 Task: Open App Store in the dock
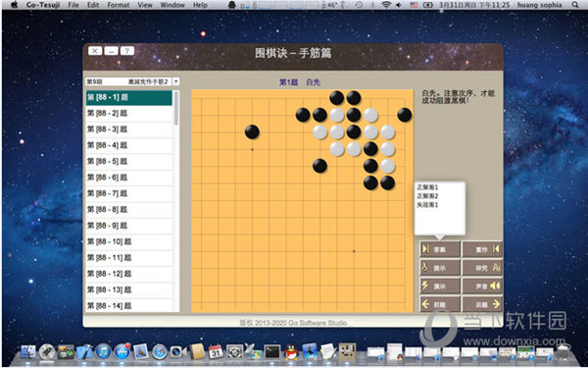(x=122, y=352)
